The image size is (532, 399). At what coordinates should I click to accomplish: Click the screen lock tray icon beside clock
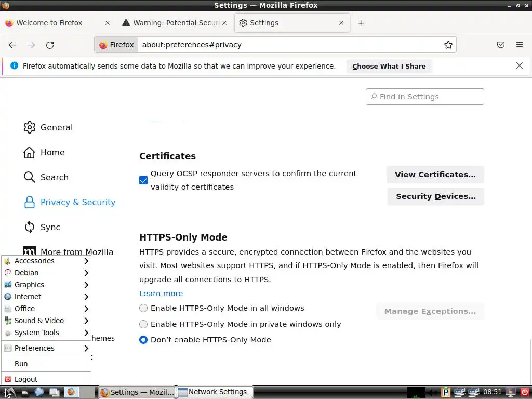(x=511, y=392)
